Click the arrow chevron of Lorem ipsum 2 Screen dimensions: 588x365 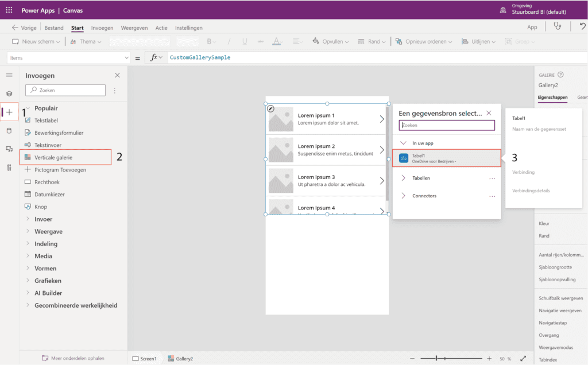click(382, 150)
